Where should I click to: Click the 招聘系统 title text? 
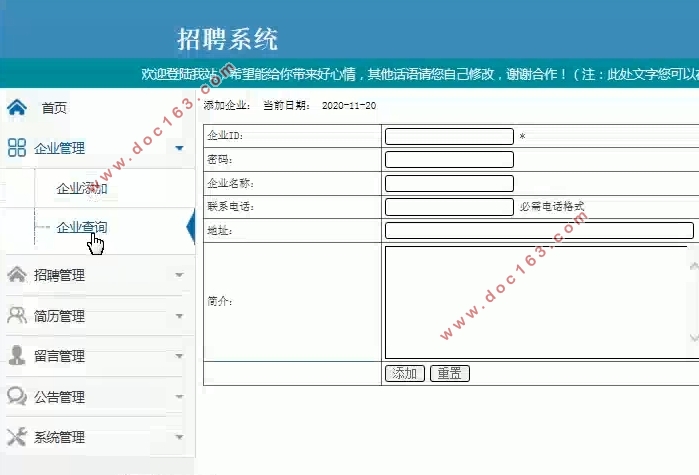227,39
